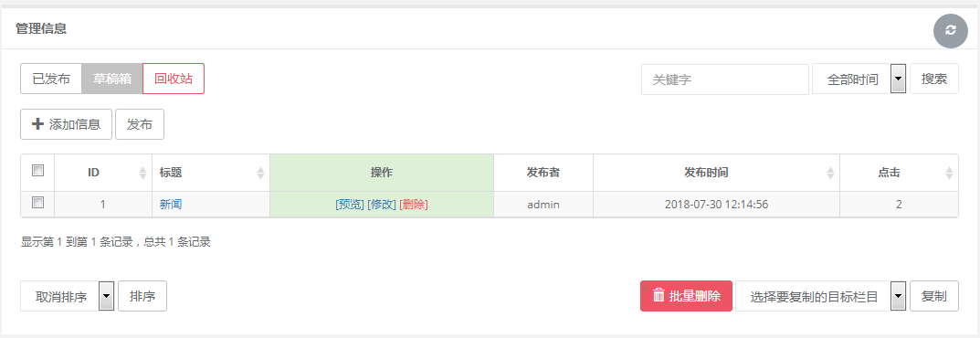The image size is (980, 338).
Task: Sort by 发布时间 column arrows
Action: 830,173
